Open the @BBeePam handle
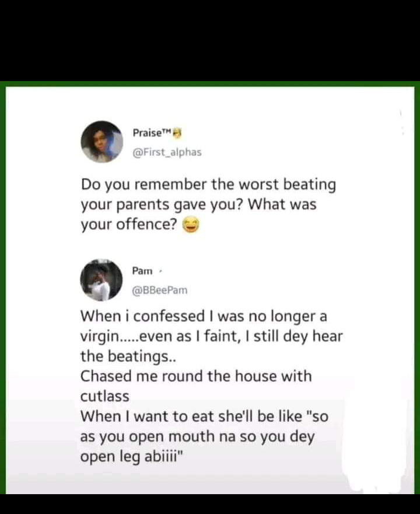The height and width of the screenshot is (514, 420). [x=160, y=290]
